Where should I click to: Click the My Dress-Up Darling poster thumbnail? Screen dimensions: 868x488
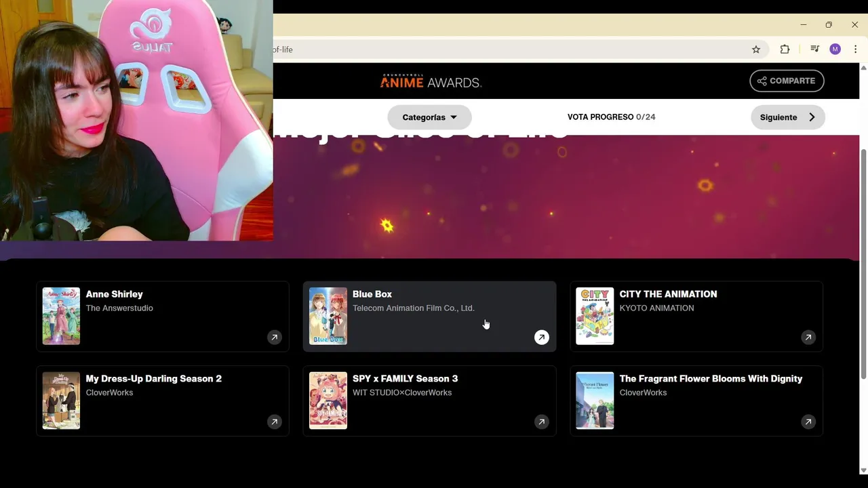61,401
